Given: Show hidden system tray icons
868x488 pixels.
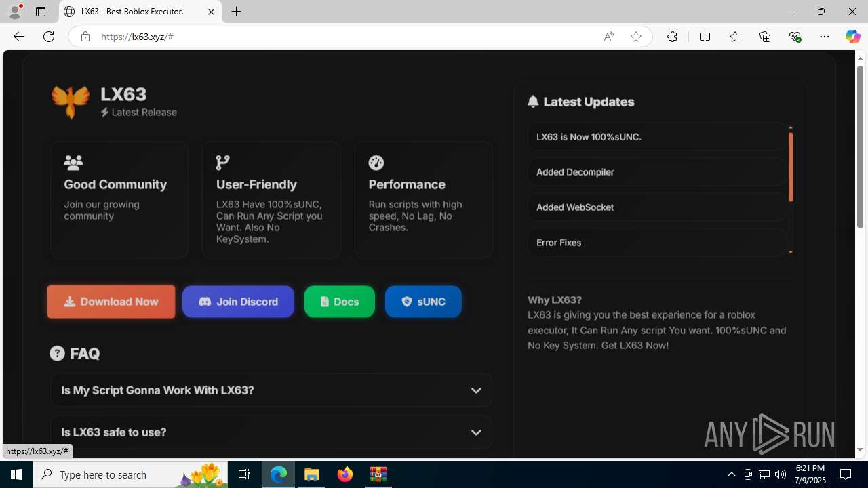Looking at the screenshot, I should pos(731,474).
